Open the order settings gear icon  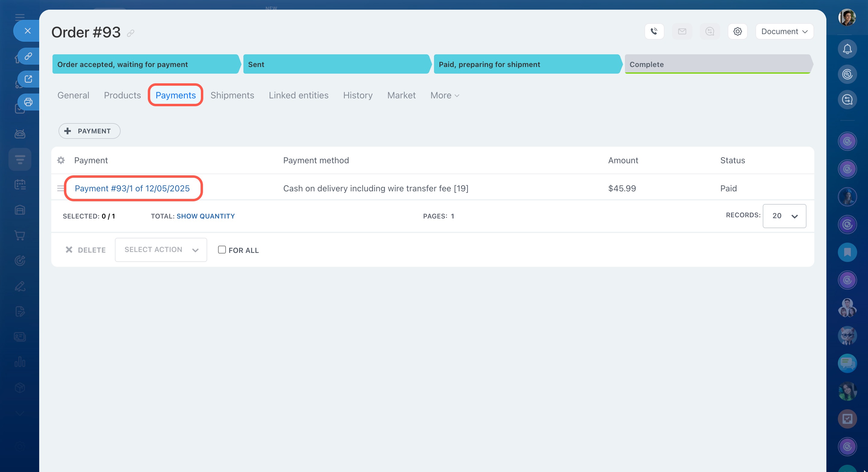(x=737, y=31)
